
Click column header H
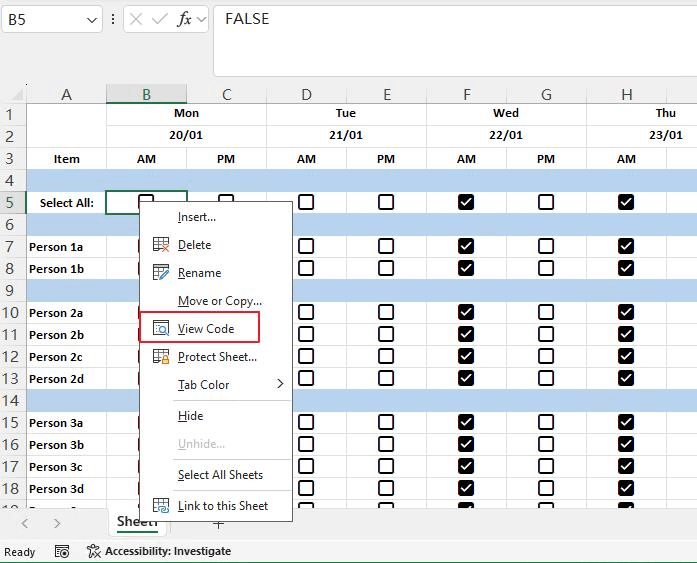(626, 94)
